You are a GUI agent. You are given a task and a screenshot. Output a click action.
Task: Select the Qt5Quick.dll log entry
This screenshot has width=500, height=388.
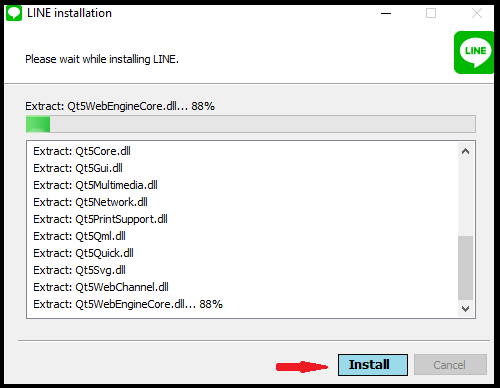83,253
